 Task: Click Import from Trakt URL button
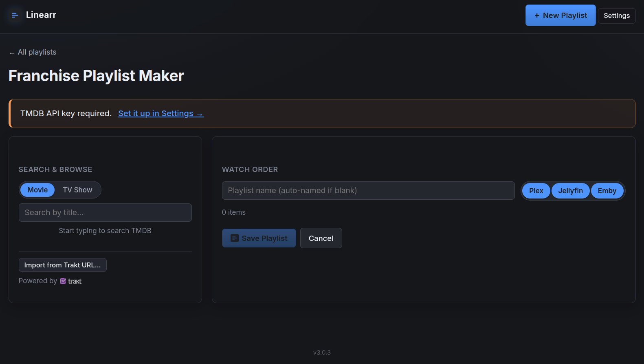click(63, 265)
